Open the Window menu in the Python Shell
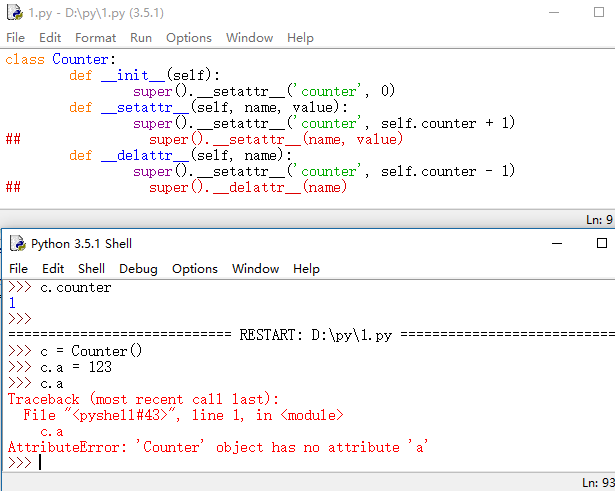The image size is (615, 491). 255,268
